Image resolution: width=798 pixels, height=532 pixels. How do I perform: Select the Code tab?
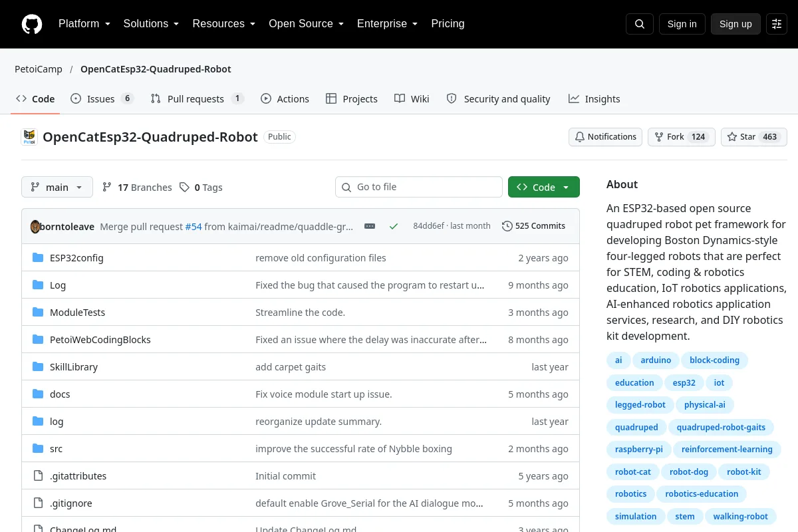[35, 98]
